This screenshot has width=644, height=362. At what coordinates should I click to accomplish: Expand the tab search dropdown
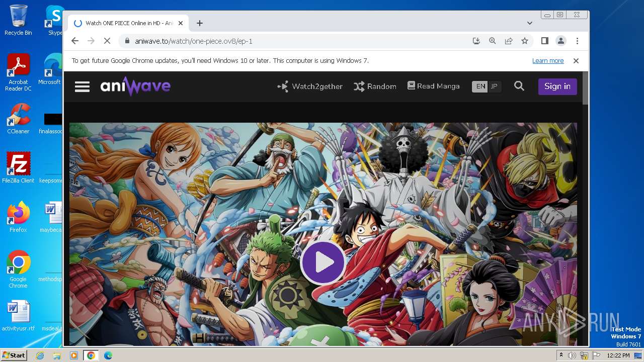[530, 23]
